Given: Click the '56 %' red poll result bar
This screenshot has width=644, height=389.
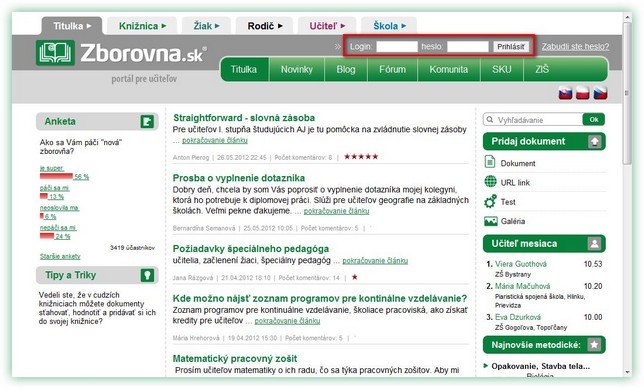Looking at the screenshot, I should 56,177.
